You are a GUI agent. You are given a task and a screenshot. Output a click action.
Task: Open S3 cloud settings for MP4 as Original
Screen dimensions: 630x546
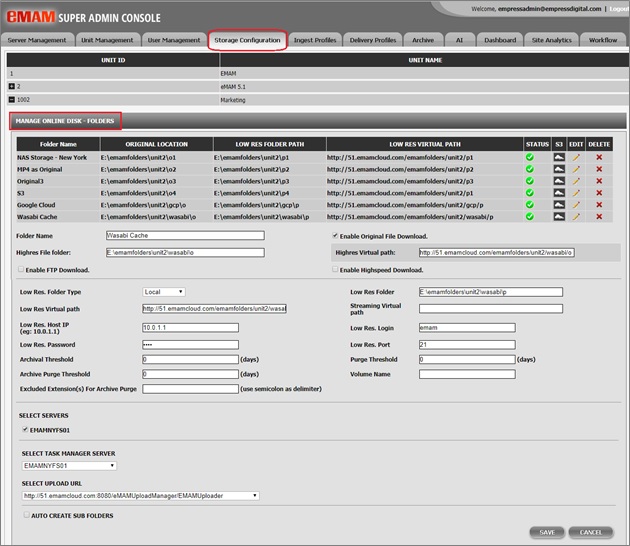[559, 169]
